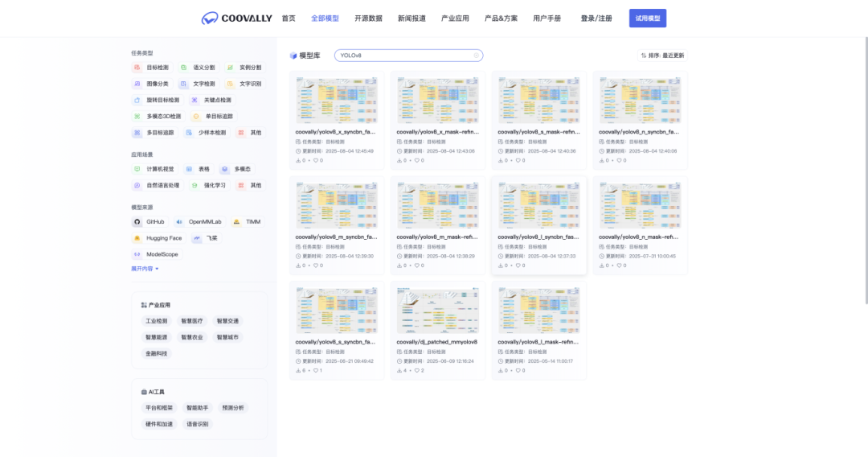Toggle the 实例分割 task filter
The image size is (868, 457).
[244, 68]
